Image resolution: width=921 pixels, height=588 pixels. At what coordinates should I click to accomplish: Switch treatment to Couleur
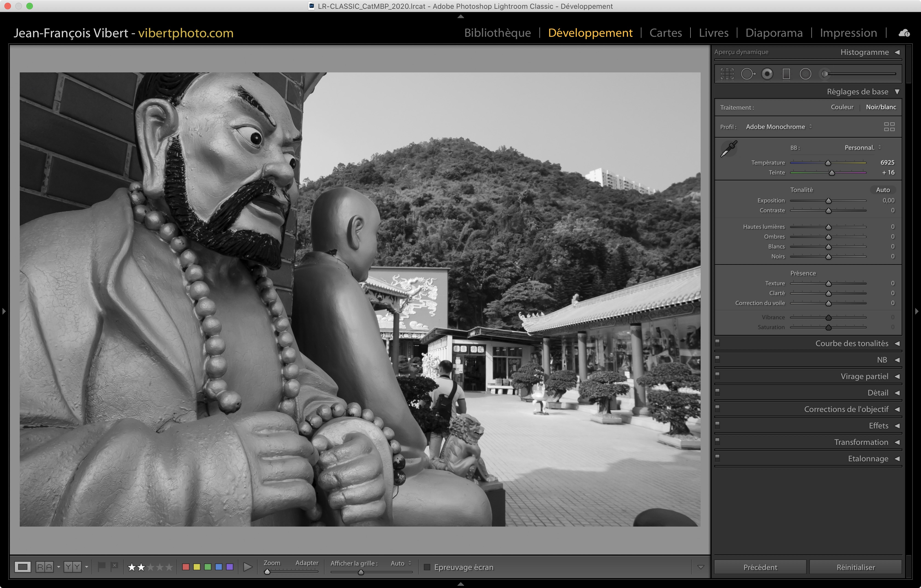click(x=842, y=107)
